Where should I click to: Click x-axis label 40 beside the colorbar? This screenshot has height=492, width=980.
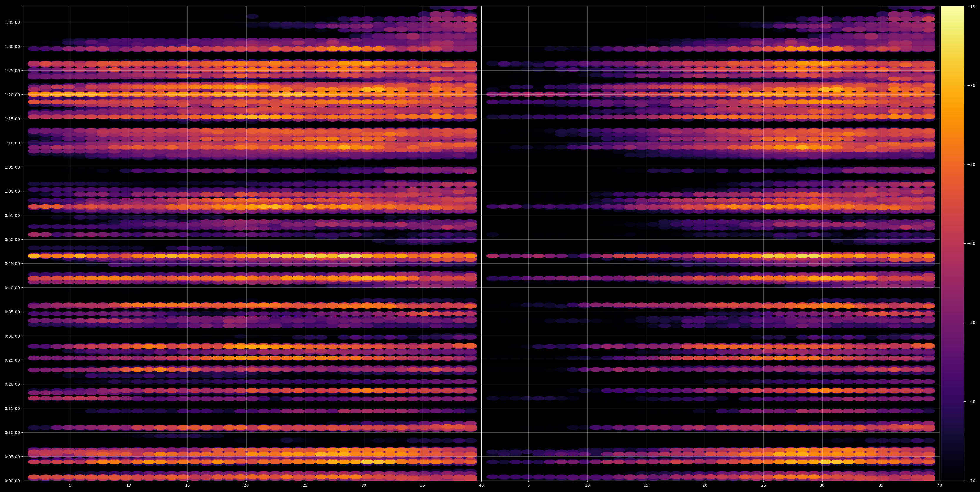click(940, 486)
